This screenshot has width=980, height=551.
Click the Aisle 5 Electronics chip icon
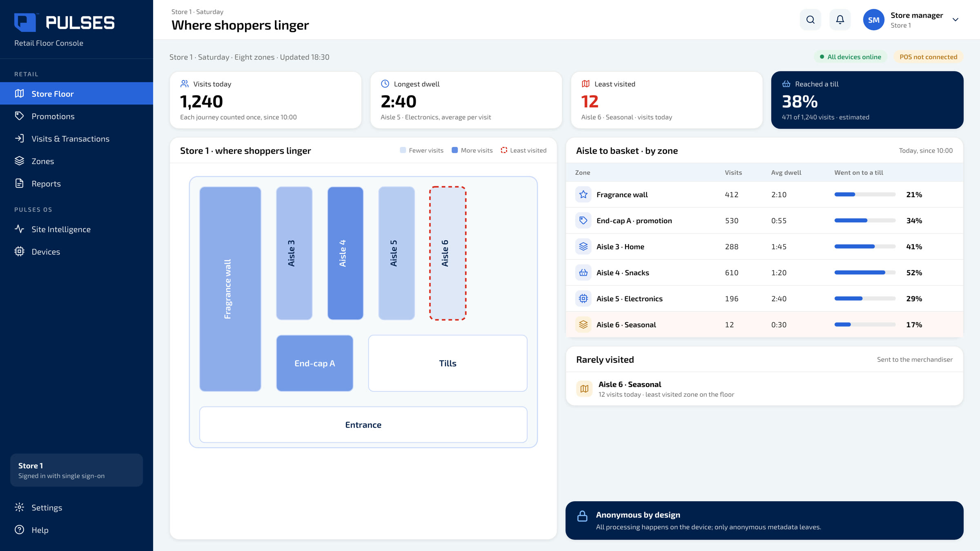coord(583,299)
